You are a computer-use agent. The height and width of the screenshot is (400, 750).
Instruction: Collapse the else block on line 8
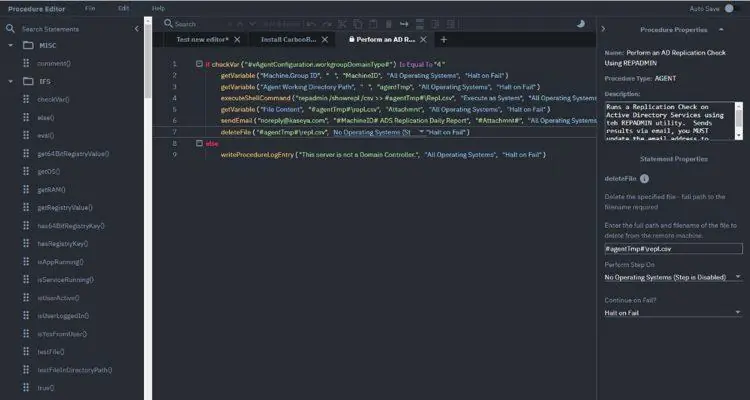point(199,143)
